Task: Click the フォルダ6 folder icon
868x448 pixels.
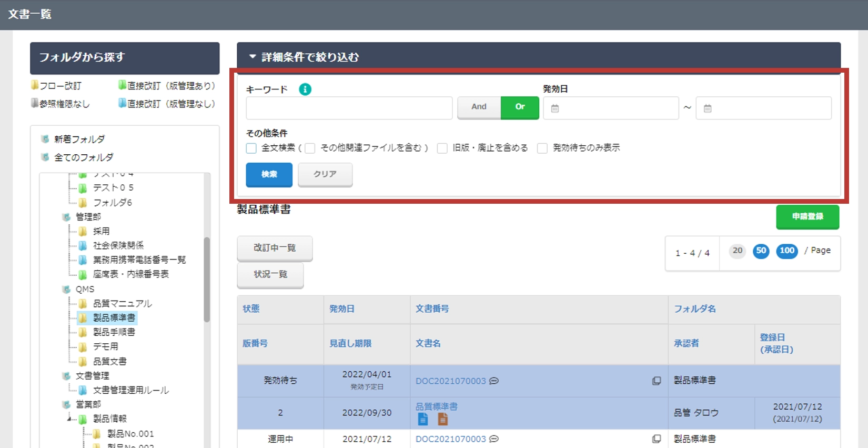Action: click(83, 203)
